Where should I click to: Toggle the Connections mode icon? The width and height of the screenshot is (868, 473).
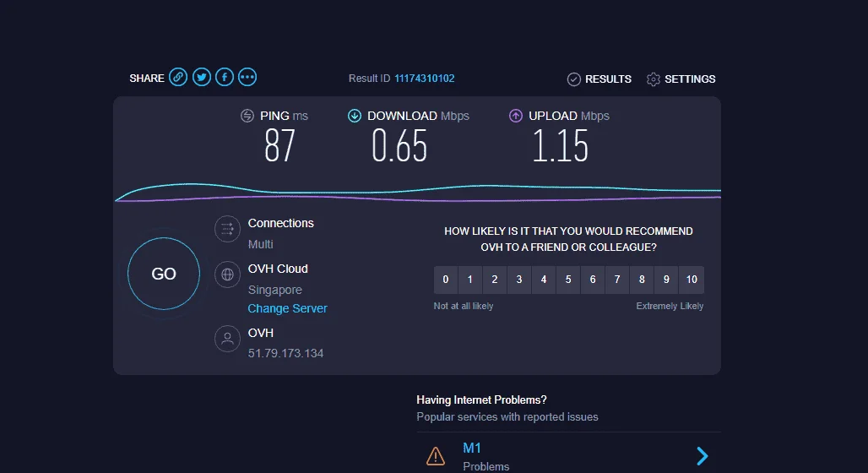[x=227, y=229]
